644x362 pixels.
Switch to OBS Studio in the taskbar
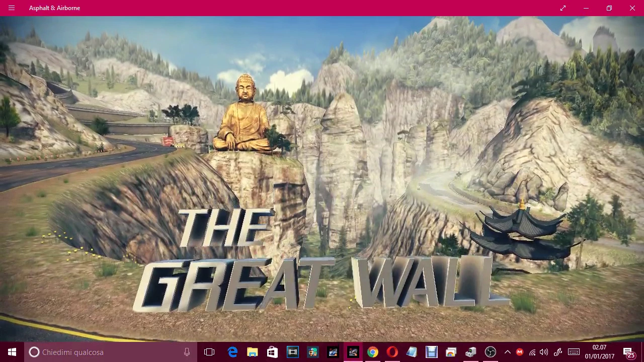[491, 352]
